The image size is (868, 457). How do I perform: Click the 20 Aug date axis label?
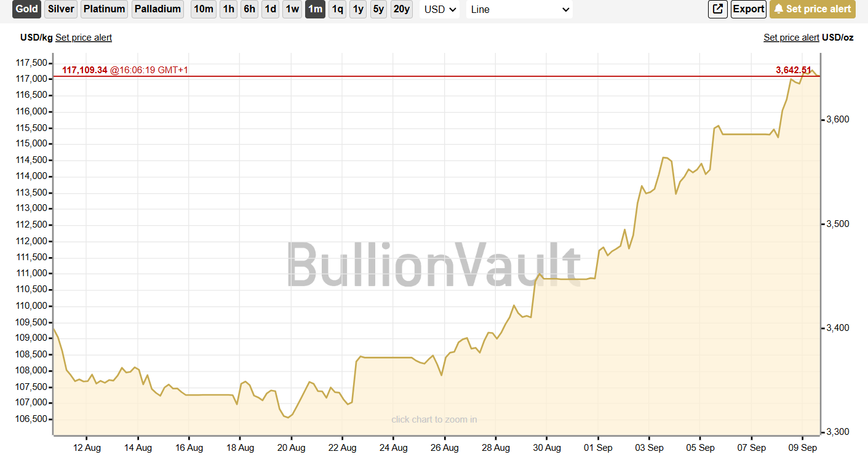[x=291, y=447]
